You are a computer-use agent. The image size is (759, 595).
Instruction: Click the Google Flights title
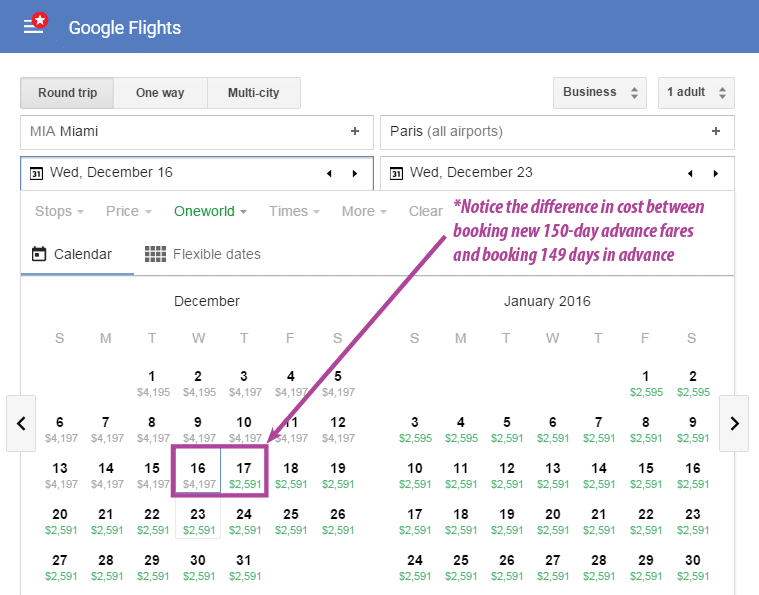pos(124,28)
